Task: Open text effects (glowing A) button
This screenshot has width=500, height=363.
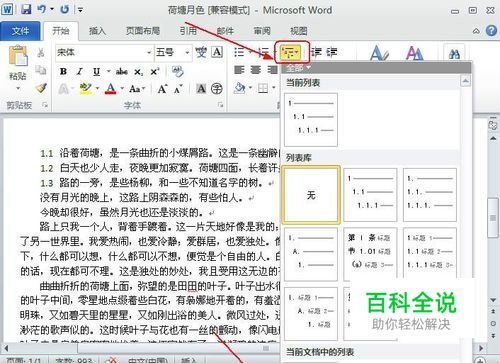Action: 63,89
